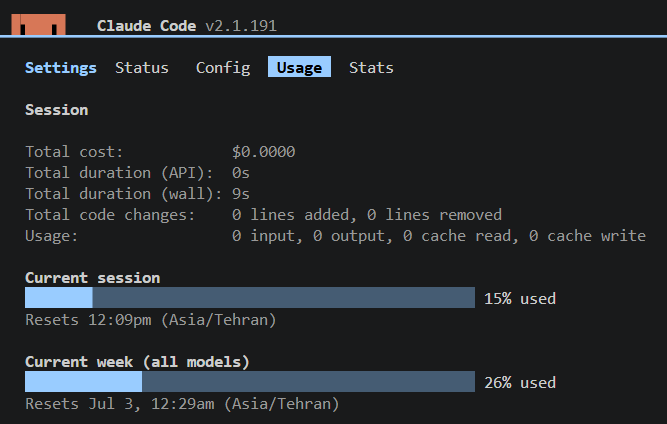
Task: Select the highlighted Usage tab
Action: [299, 67]
